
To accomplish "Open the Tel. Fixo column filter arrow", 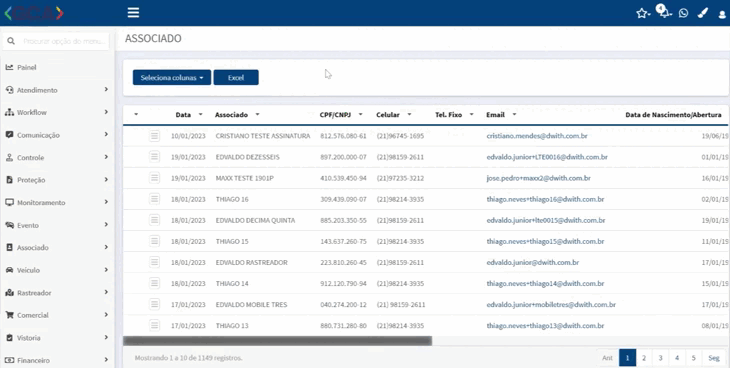I will 472,115.
